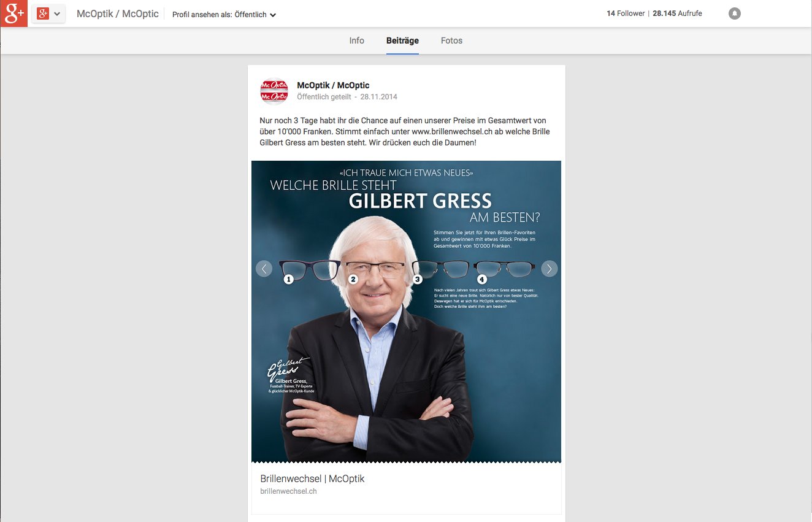Click glasses option number 2 in the image
This screenshot has height=522, width=812.
coord(375,271)
